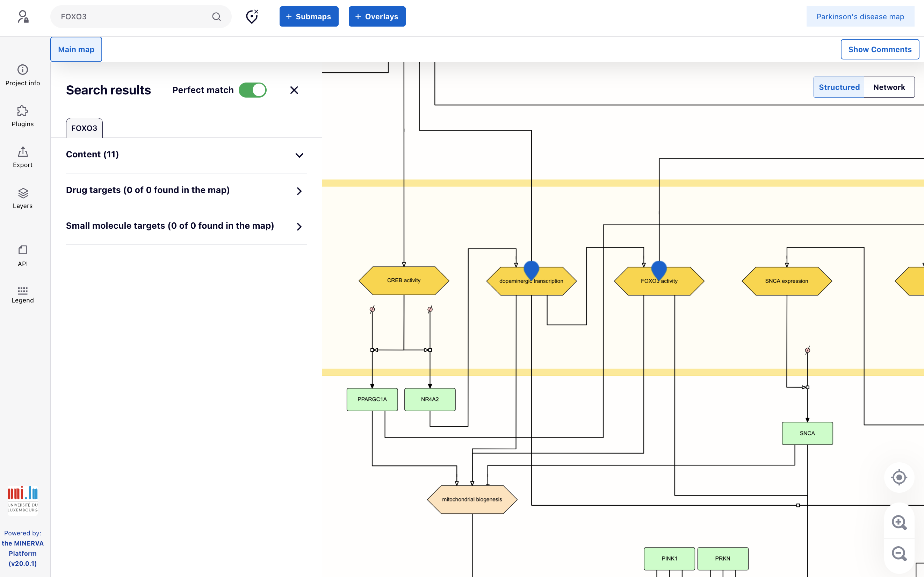
Task: Click the FOXO3 search input field
Action: tap(133, 16)
